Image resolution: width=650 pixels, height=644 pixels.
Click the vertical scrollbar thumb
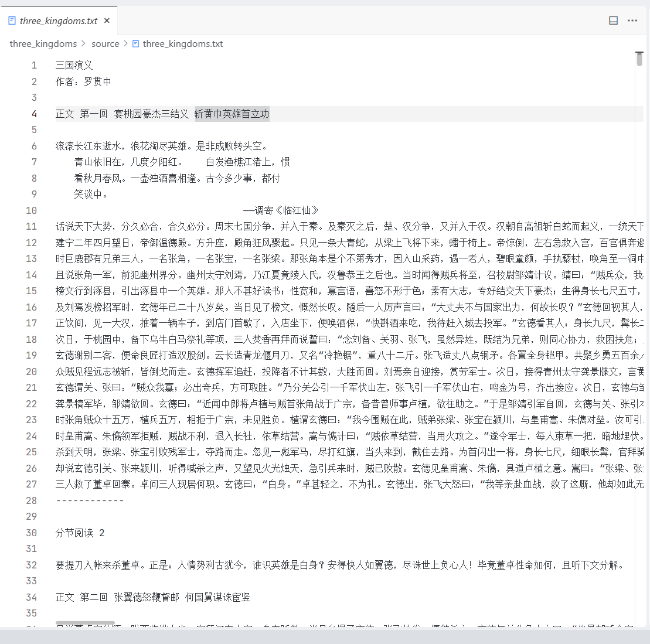(639, 59)
